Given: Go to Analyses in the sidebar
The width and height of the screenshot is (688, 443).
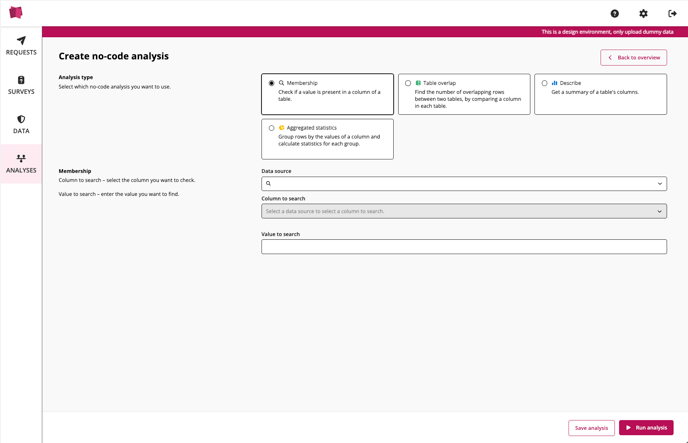Looking at the screenshot, I should click(21, 164).
